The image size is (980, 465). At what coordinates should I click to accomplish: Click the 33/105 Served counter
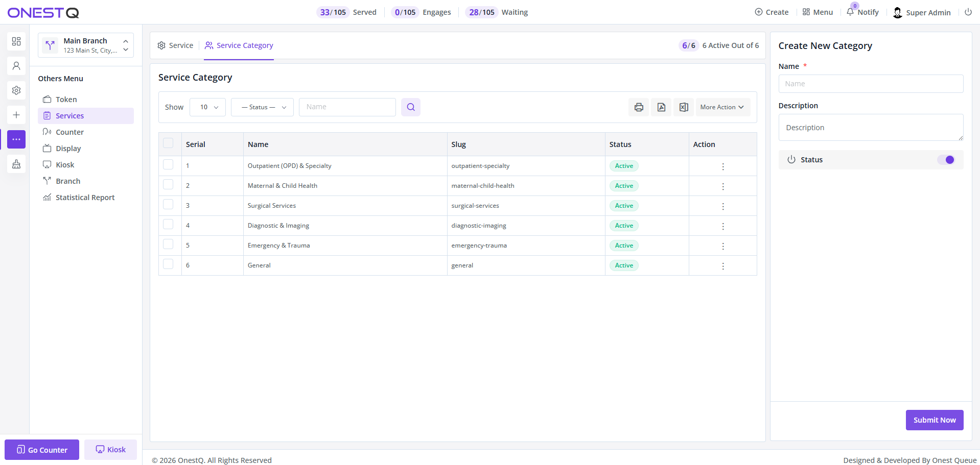pyautogui.click(x=346, y=12)
